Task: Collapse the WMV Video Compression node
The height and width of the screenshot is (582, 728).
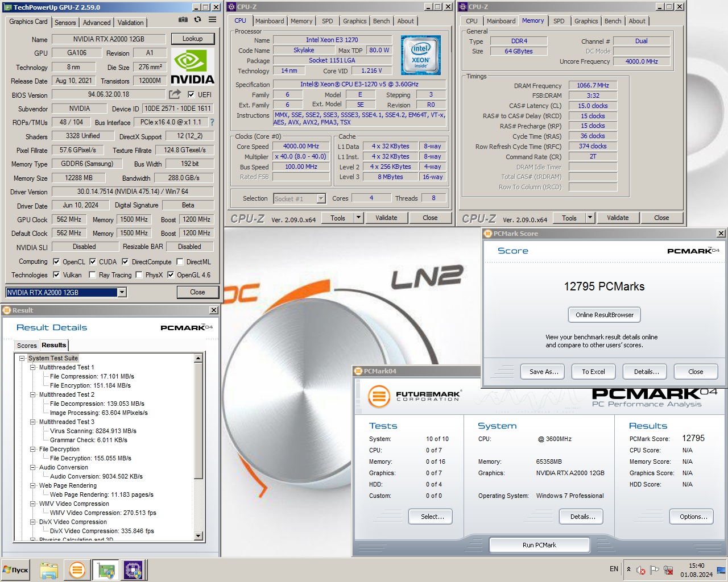Action: (33, 504)
